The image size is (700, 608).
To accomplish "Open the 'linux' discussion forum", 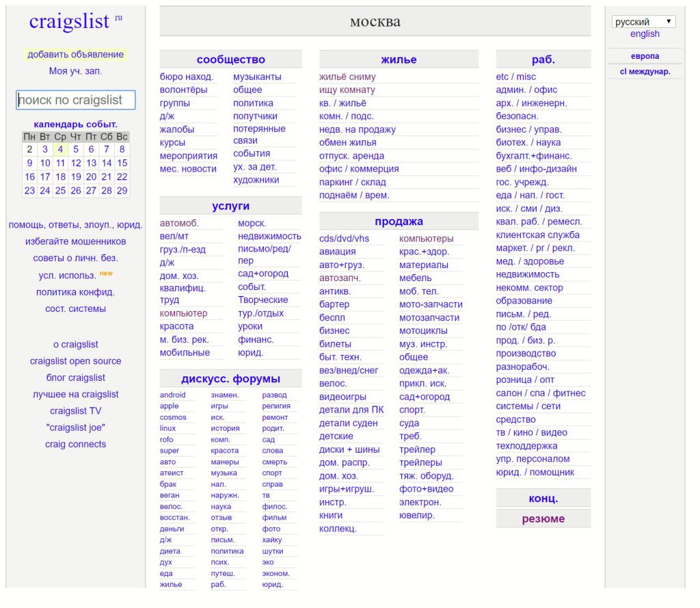I will tap(167, 428).
